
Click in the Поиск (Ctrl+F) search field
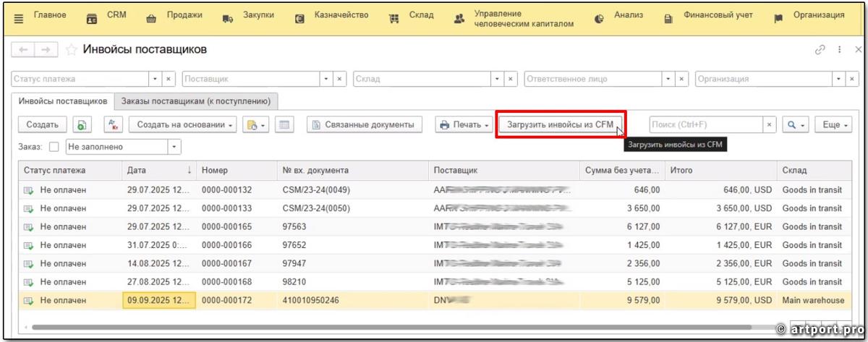coord(705,125)
